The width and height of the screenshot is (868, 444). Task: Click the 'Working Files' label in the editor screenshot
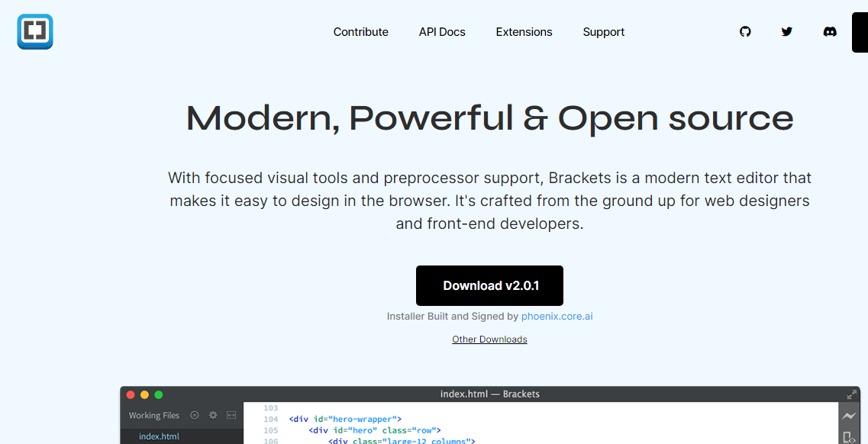[x=154, y=415]
